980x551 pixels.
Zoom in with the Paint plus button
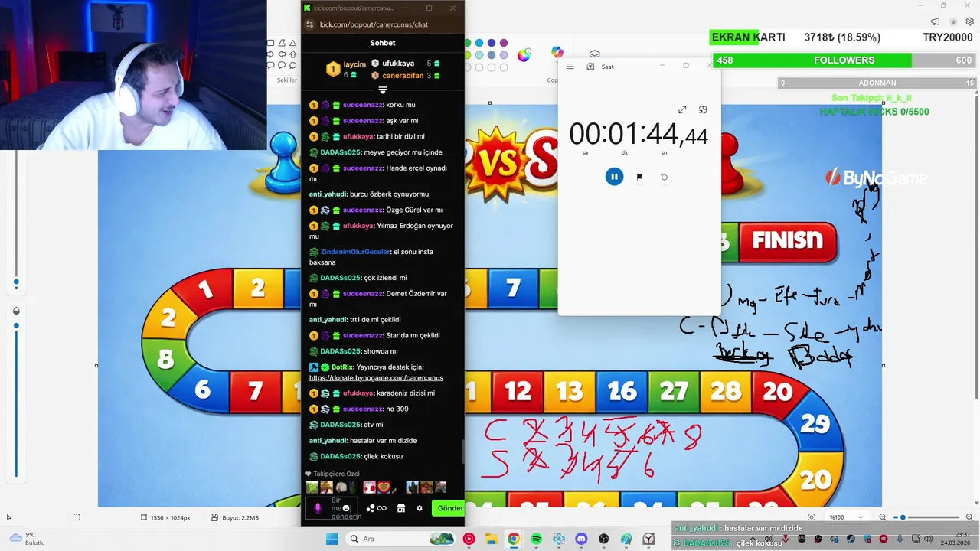970,517
